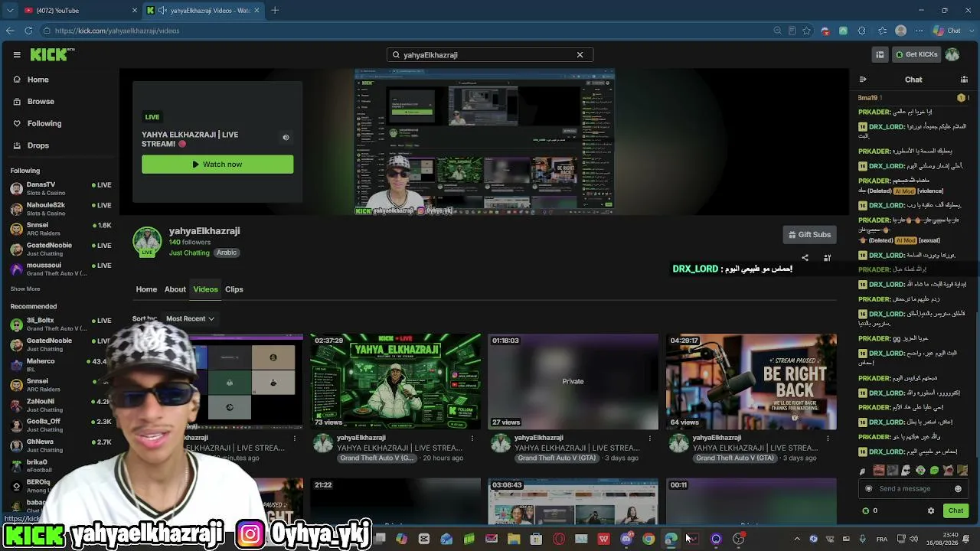Open the Kick sidebar hamburger menu
Viewport: 980px width, 551px height.
click(x=17, y=54)
